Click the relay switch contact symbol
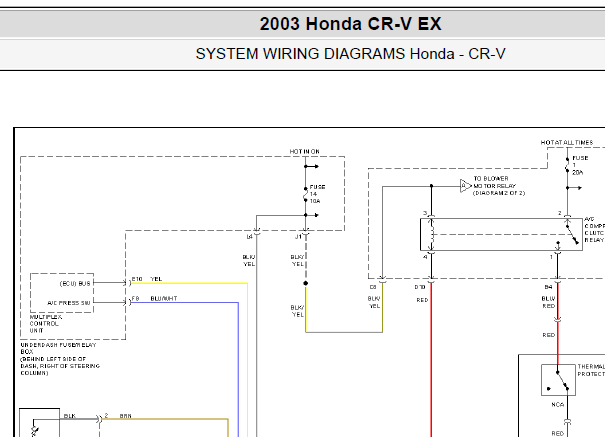605x437 pixels. [571, 234]
